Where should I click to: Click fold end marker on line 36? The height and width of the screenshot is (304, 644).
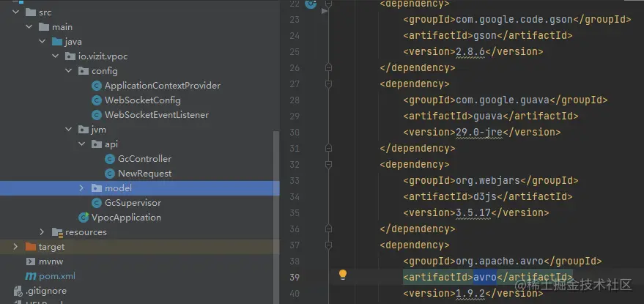(x=327, y=229)
